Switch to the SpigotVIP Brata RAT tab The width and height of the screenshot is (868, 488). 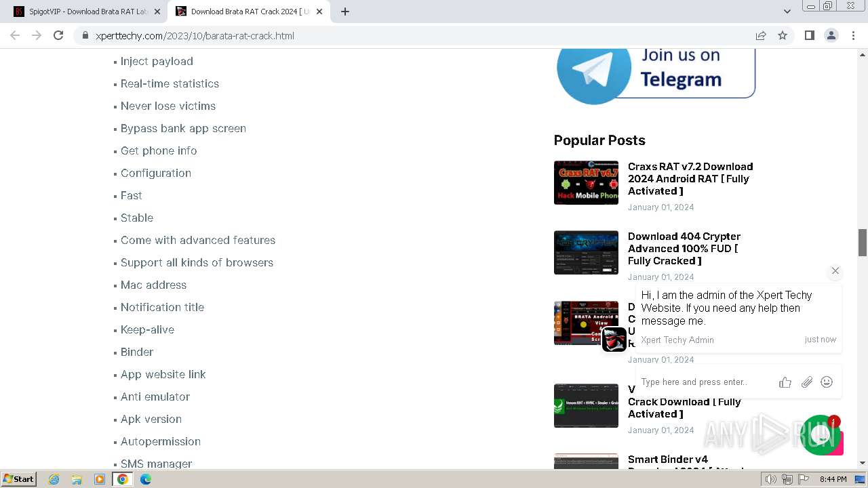click(x=86, y=12)
